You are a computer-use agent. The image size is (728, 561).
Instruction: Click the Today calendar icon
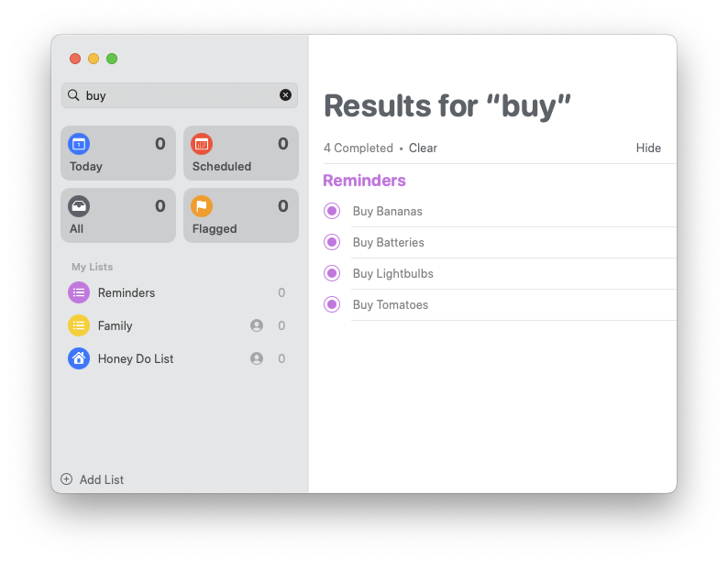pos(79,144)
